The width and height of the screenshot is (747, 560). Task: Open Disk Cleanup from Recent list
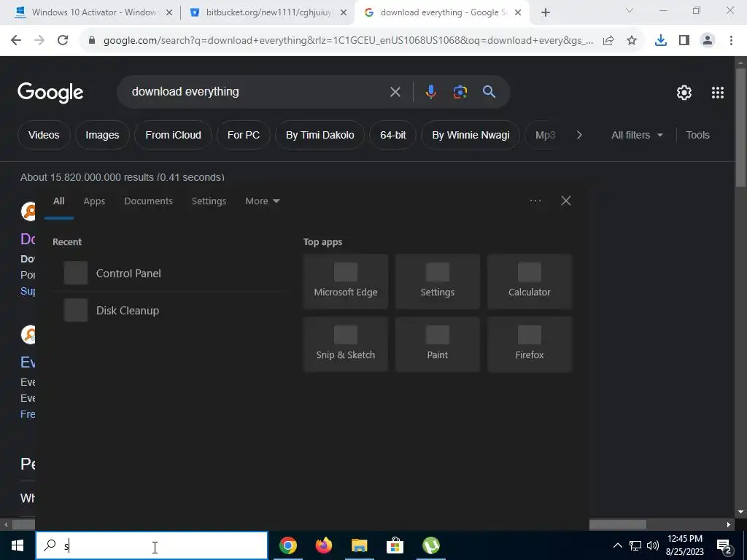coord(171,311)
